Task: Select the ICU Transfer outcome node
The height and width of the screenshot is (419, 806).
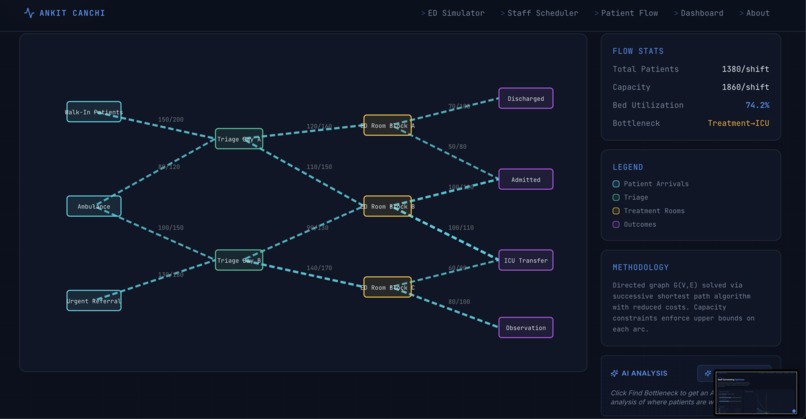Action: point(526,260)
